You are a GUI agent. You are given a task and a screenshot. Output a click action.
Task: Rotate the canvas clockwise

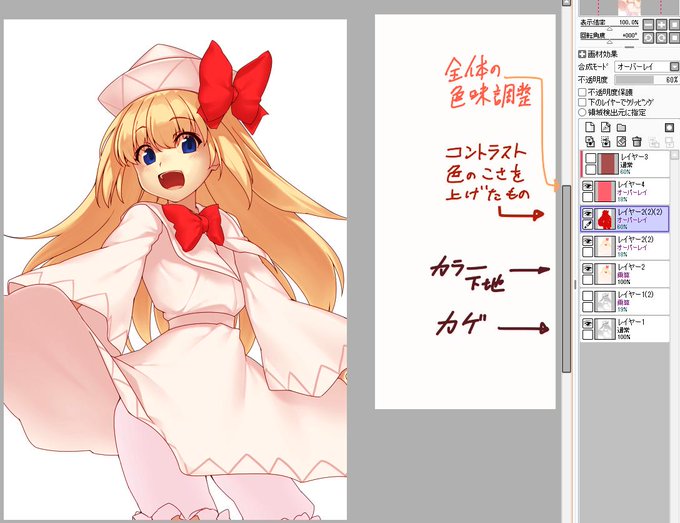coord(662,38)
